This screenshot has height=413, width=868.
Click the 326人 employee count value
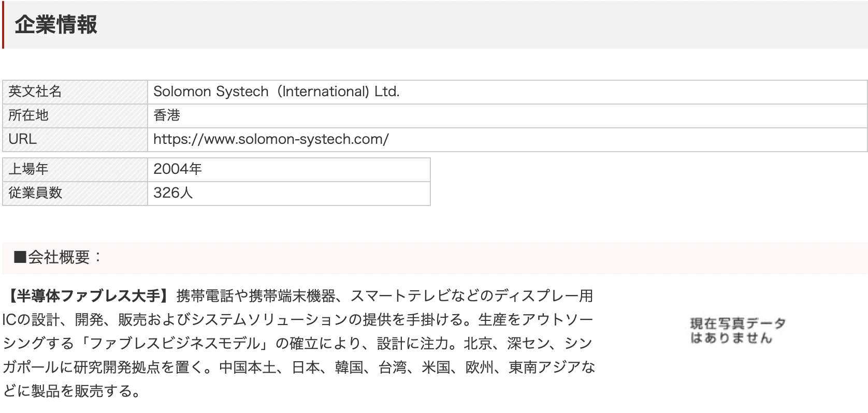coord(173,193)
